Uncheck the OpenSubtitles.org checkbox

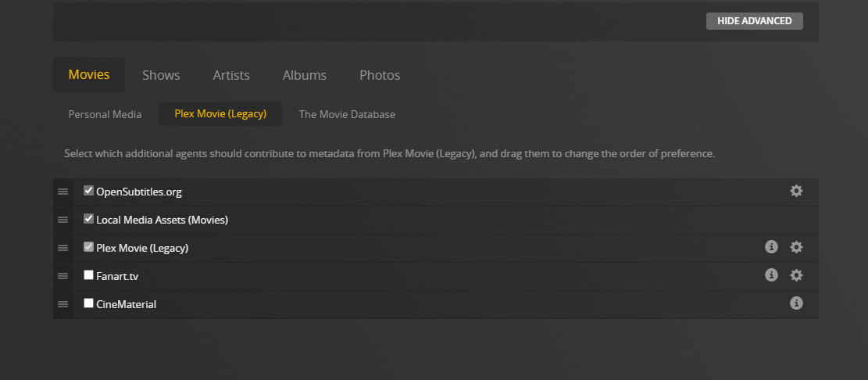(89, 191)
